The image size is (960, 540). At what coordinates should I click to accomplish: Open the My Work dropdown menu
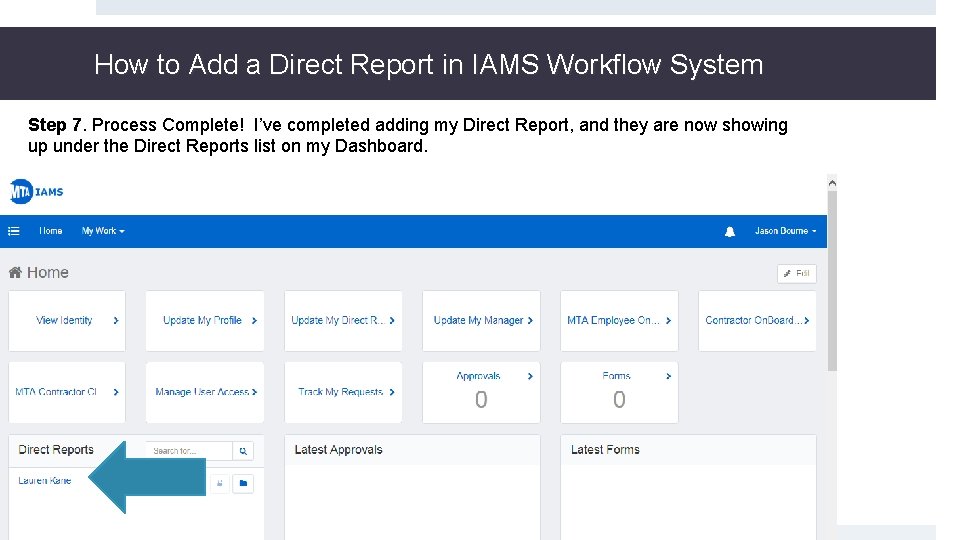tap(103, 231)
